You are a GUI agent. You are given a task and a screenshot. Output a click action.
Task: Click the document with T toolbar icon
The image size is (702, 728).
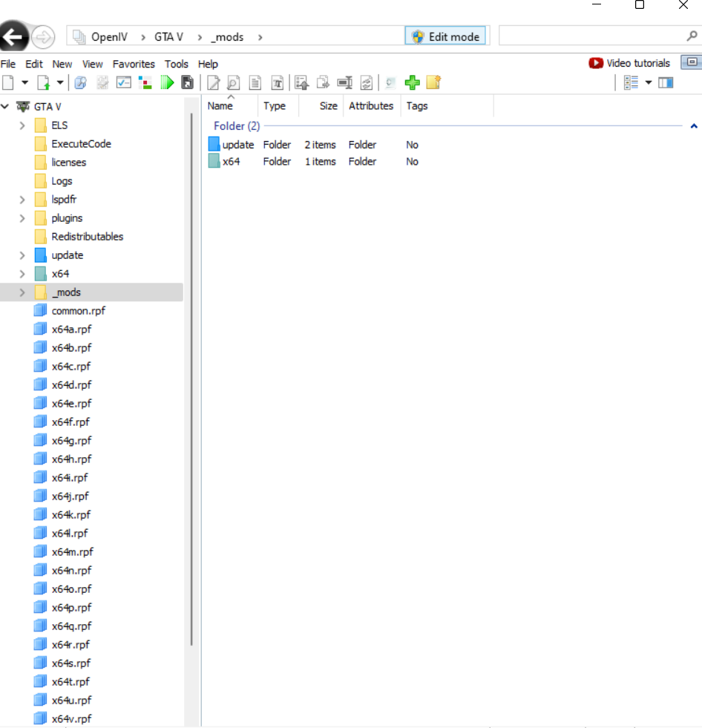click(278, 82)
